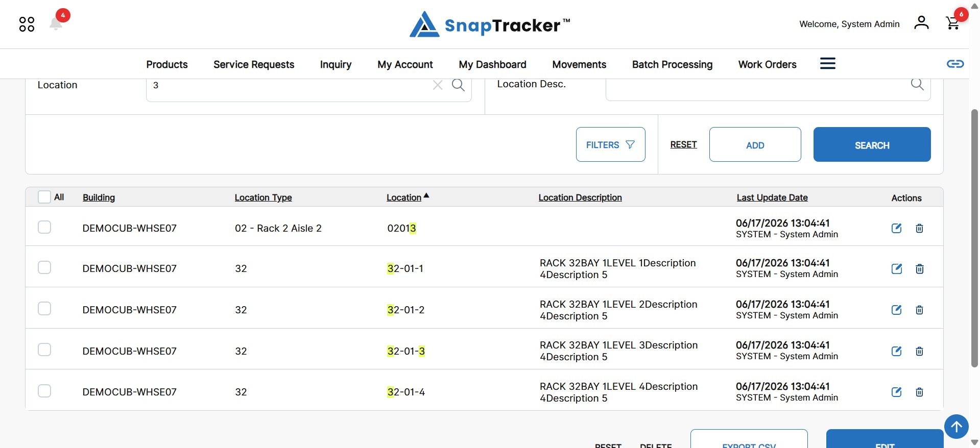Image resolution: width=980 pixels, height=448 pixels.
Task: Check the row for location 32-01-1
Action: pos(44,268)
